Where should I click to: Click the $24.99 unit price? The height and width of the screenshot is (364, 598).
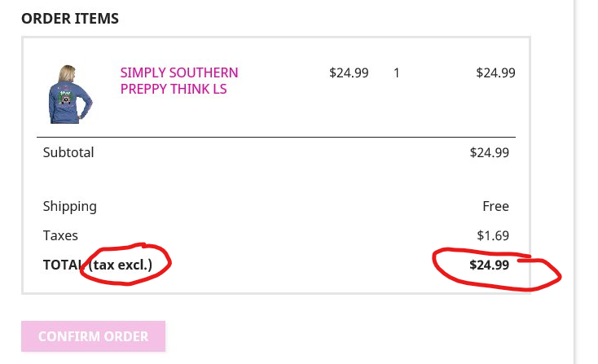coord(349,72)
